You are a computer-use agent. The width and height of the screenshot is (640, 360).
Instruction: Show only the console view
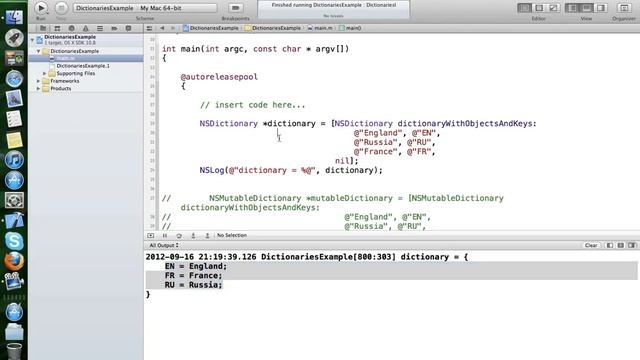click(632, 245)
